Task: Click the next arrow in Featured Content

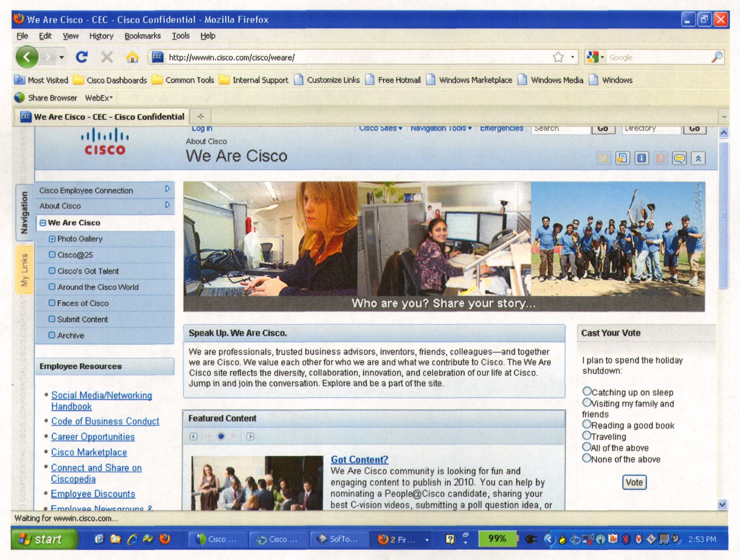Action: [x=250, y=436]
